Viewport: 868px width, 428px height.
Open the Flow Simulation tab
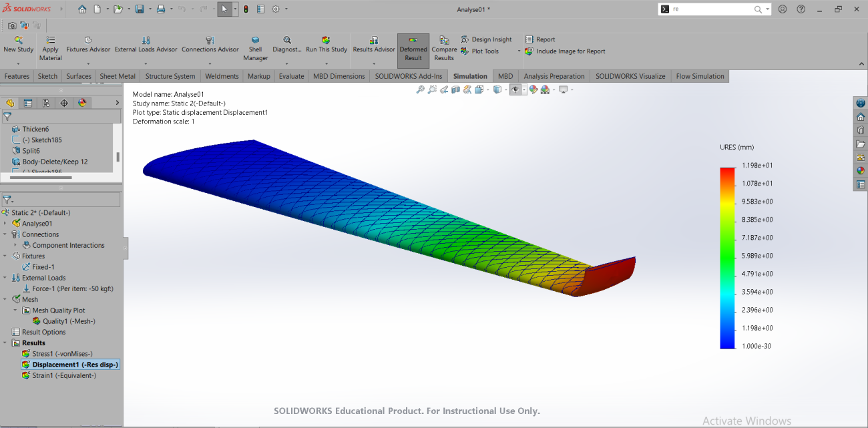coord(699,76)
